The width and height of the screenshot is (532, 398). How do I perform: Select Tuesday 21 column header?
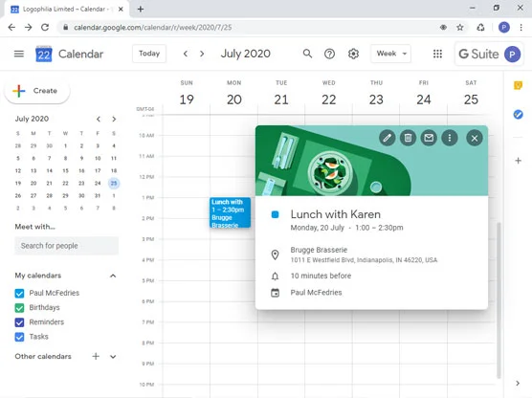[x=281, y=94]
